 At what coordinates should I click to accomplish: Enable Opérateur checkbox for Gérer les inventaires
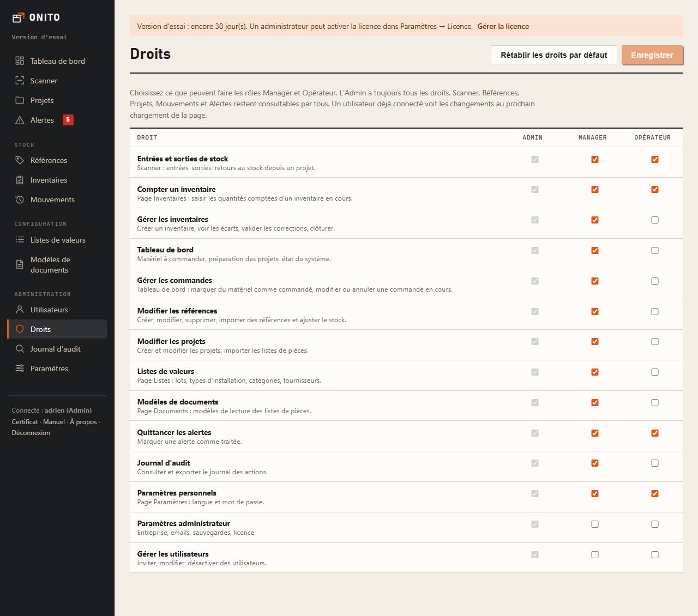655,220
